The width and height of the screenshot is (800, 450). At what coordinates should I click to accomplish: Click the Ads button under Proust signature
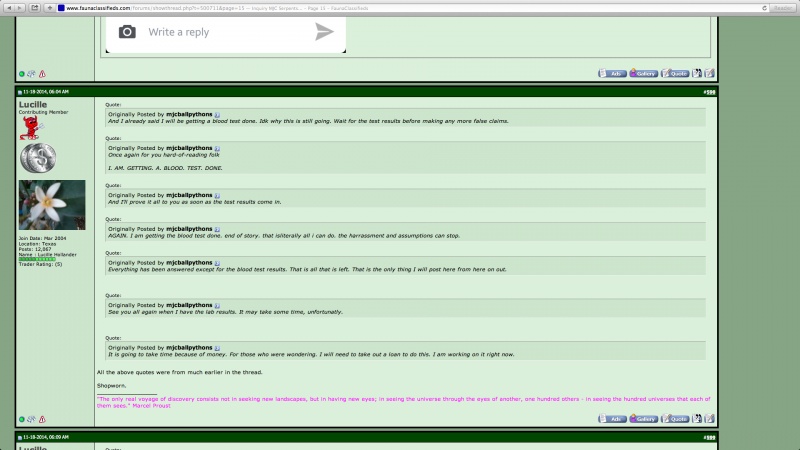pyautogui.click(x=612, y=419)
